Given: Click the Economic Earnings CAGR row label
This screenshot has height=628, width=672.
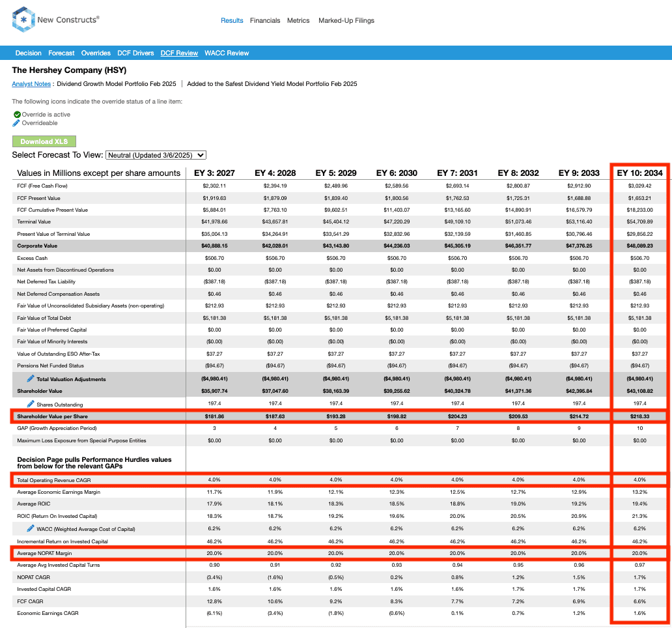Looking at the screenshot, I should (x=48, y=614).
